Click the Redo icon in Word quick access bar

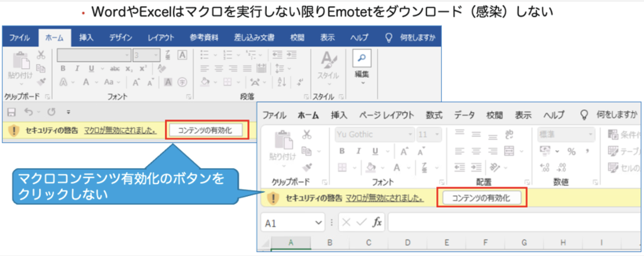tap(51, 112)
